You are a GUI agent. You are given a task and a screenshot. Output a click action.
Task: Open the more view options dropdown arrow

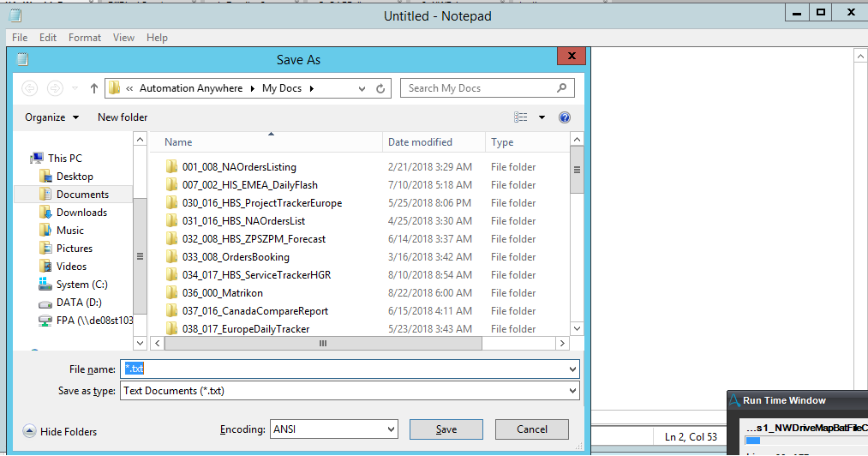[x=542, y=117]
